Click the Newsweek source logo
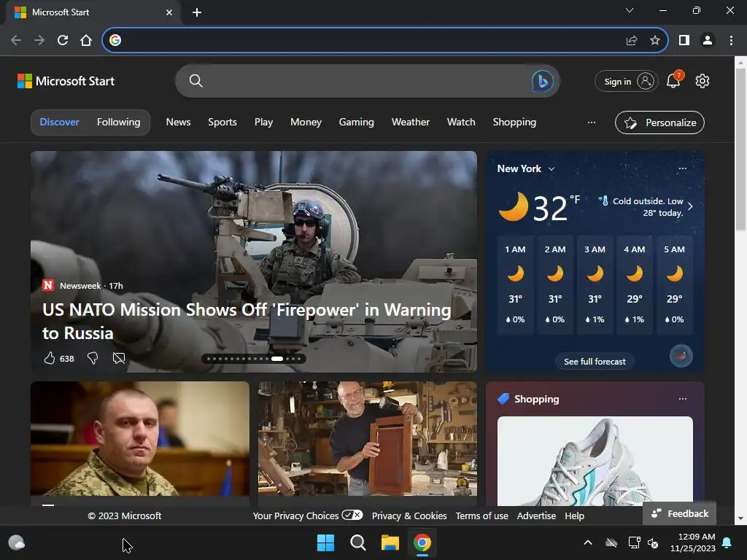747x560 pixels. (x=48, y=285)
